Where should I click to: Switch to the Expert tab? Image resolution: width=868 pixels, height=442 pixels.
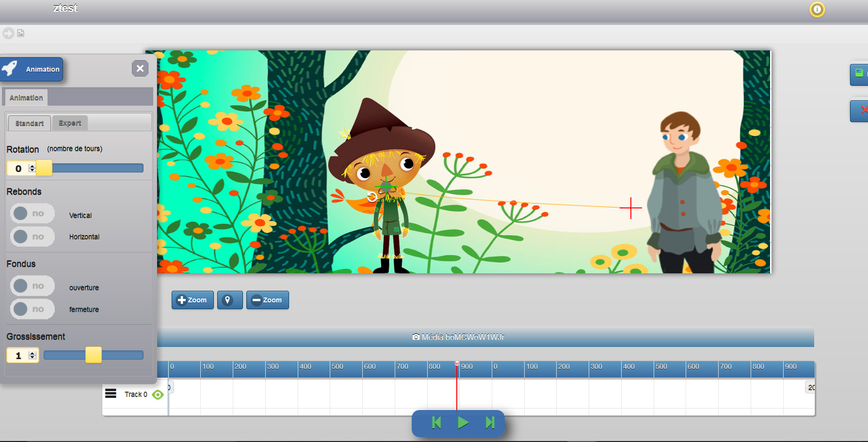[x=70, y=123]
